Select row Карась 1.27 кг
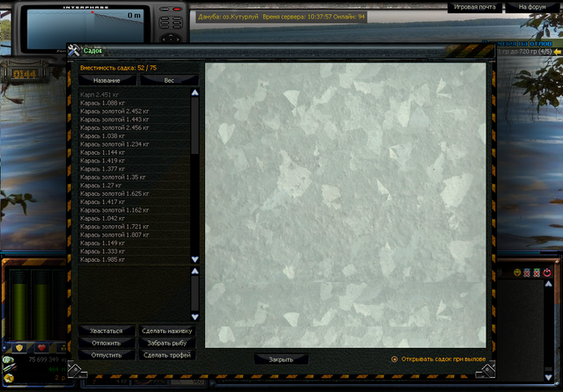Viewport: 563px width, 392px height. tap(135, 185)
